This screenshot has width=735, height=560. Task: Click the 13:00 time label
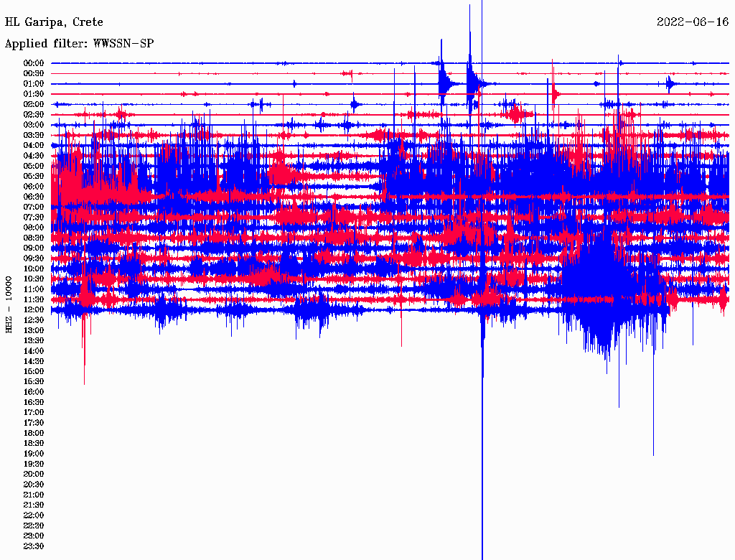coord(34,330)
